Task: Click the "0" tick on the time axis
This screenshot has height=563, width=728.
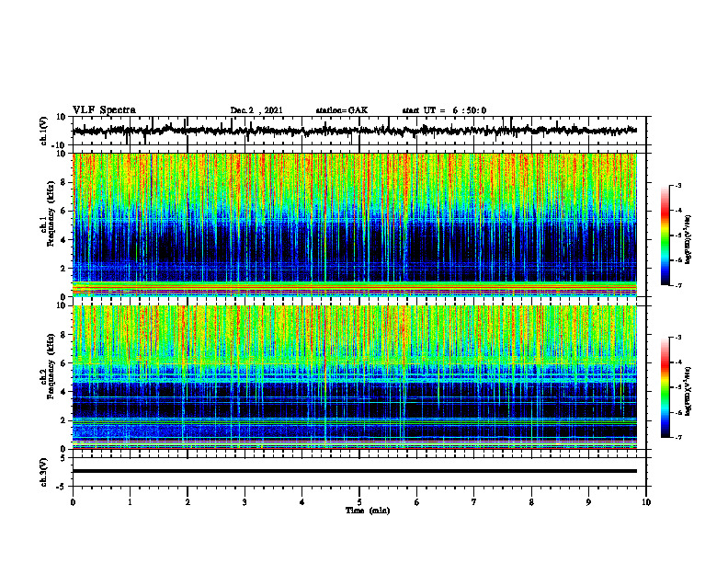Action: pos(73,502)
